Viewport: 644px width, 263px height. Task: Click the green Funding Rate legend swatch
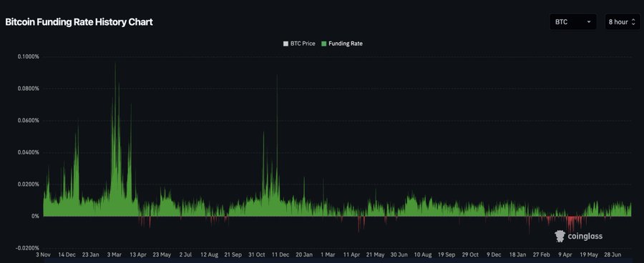[x=324, y=44]
